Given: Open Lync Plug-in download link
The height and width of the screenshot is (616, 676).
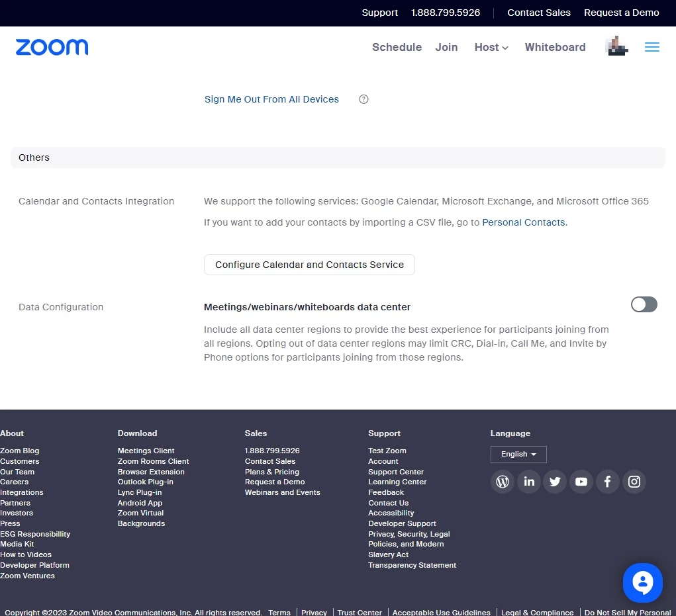Looking at the screenshot, I should [x=140, y=492].
